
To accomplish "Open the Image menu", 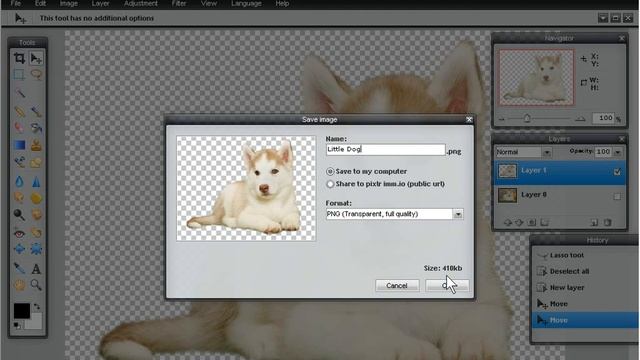I will pos(69,4).
